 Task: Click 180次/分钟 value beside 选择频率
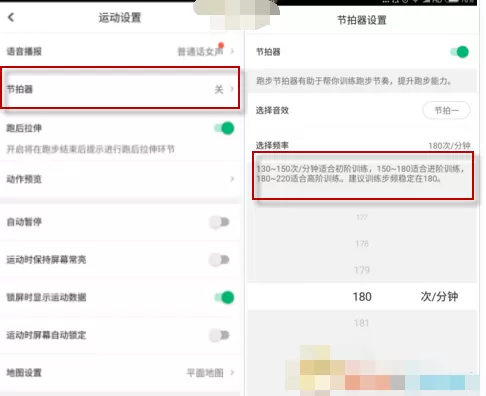pyautogui.click(x=449, y=146)
